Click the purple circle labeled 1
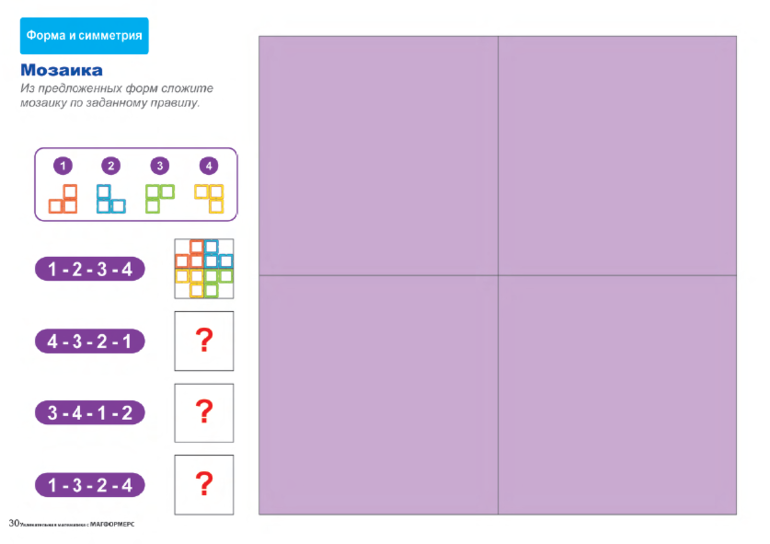770x544 pixels. (63, 166)
